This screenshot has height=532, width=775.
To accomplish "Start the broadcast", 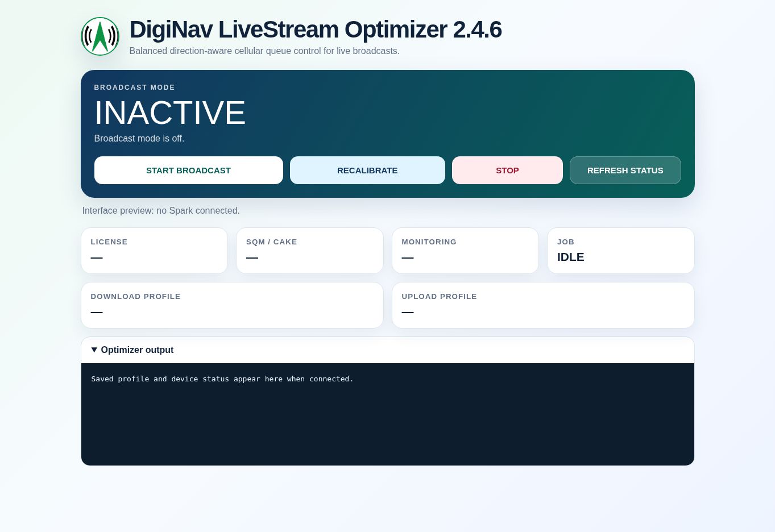I will point(189,171).
